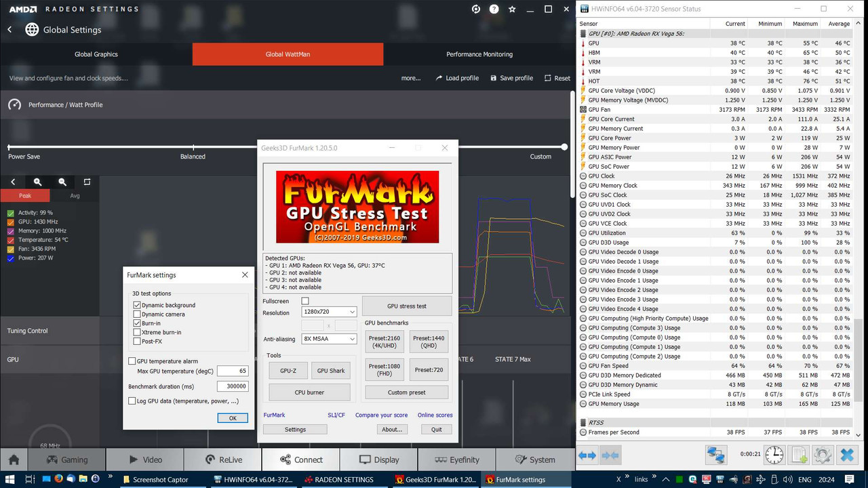Run Preset:1080 (FHD) benchmark
This screenshot has height=488, width=868.
[x=384, y=369]
